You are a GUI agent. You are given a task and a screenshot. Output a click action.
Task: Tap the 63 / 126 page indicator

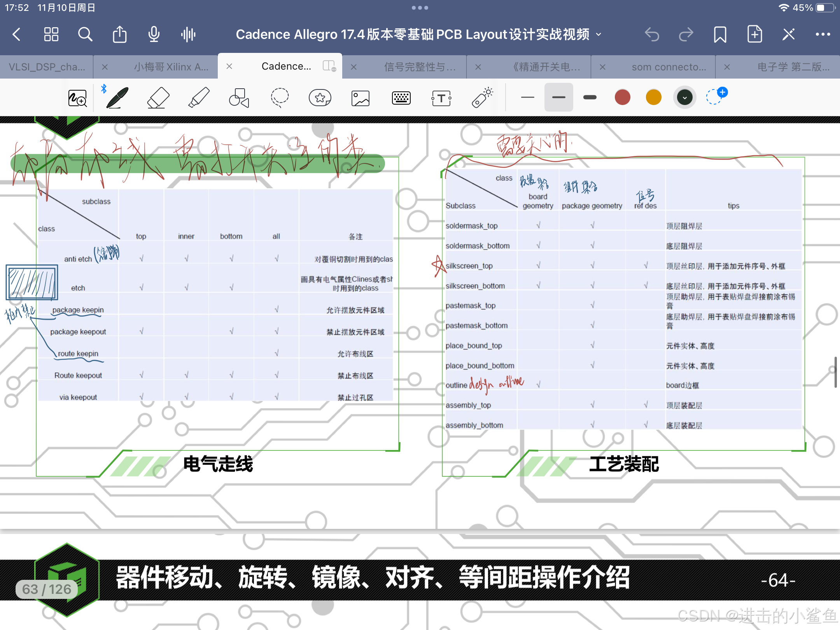coord(47,589)
